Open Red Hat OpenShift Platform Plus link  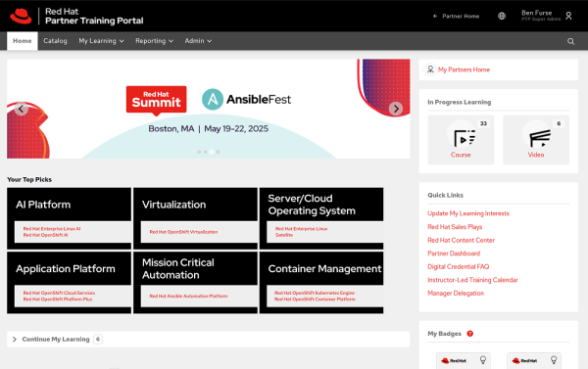coord(58,300)
